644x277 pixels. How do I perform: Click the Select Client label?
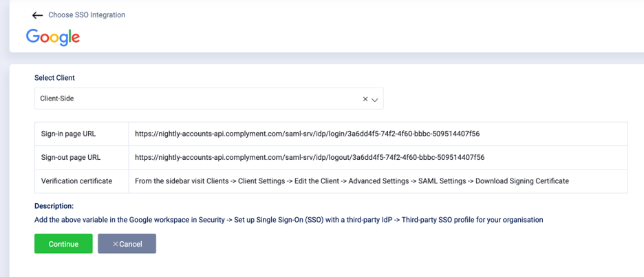tap(54, 78)
